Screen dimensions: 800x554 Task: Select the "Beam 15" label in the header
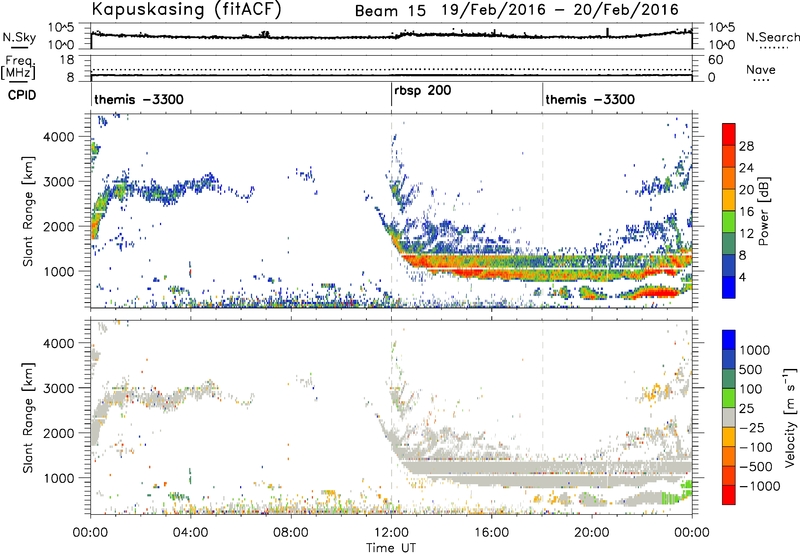pos(390,10)
